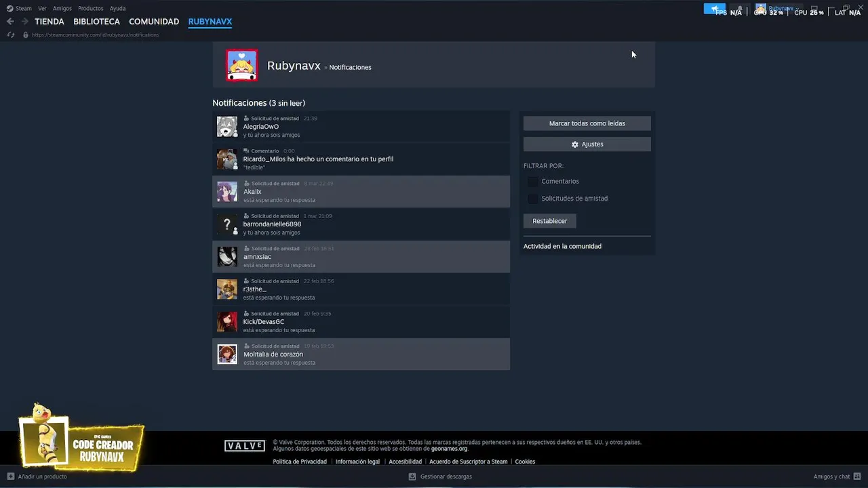The height and width of the screenshot is (488, 868).
Task: Click the padlock security icon
Action: tap(26, 35)
